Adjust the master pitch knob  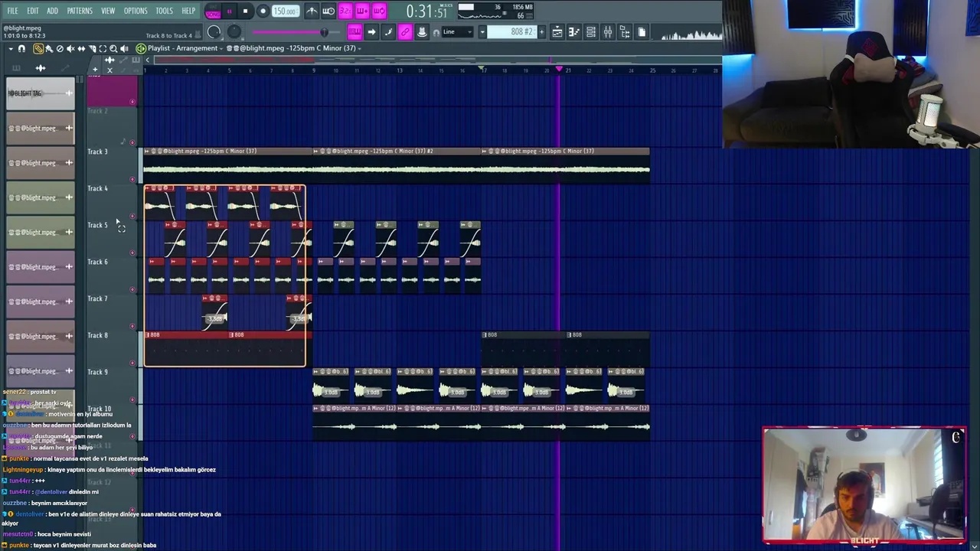tap(234, 32)
